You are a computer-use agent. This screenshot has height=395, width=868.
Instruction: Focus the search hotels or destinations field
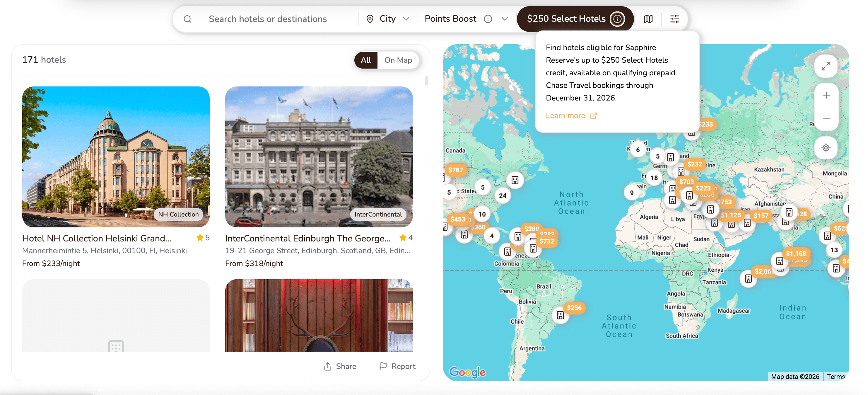tap(268, 19)
